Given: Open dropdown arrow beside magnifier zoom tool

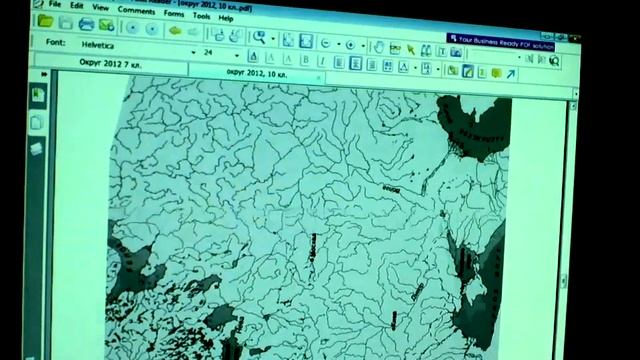Looking at the screenshot, I should point(273,39).
